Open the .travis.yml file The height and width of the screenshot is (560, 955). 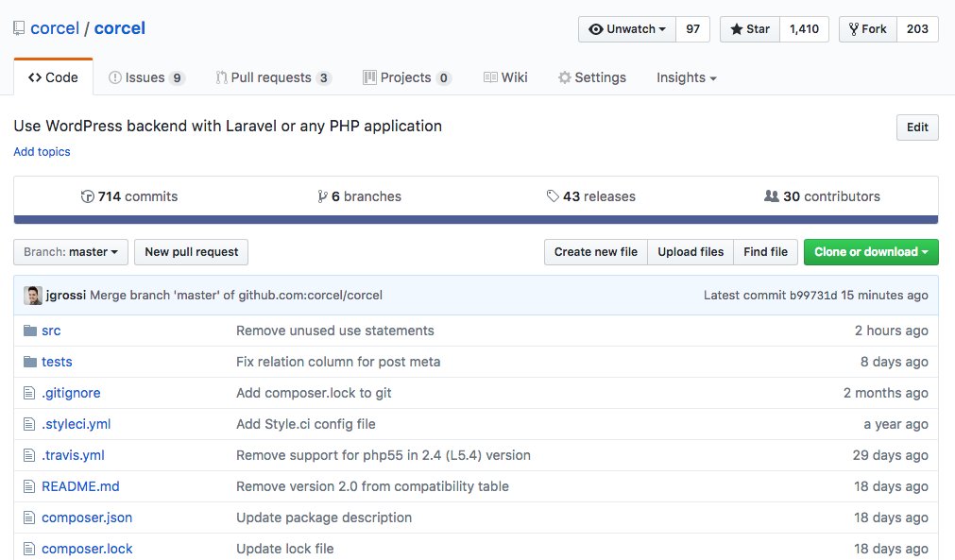click(x=73, y=455)
